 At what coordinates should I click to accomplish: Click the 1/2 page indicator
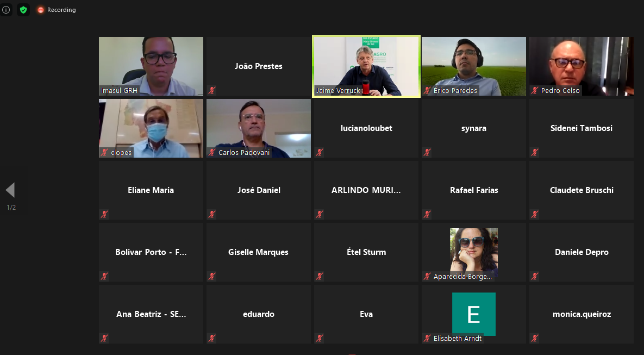pos(11,208)
